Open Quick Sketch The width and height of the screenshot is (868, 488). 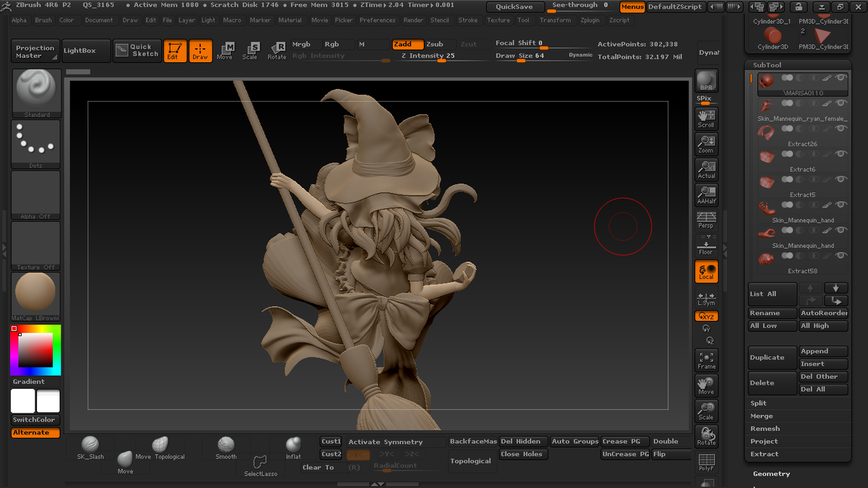pyautogui.click(x=137, y=51)
